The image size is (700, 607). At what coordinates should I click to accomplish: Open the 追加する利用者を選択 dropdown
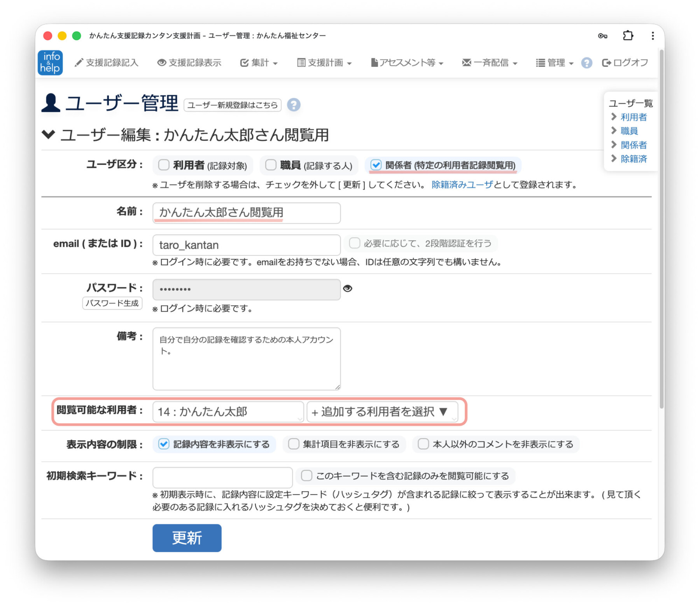[x=382, y=412]
